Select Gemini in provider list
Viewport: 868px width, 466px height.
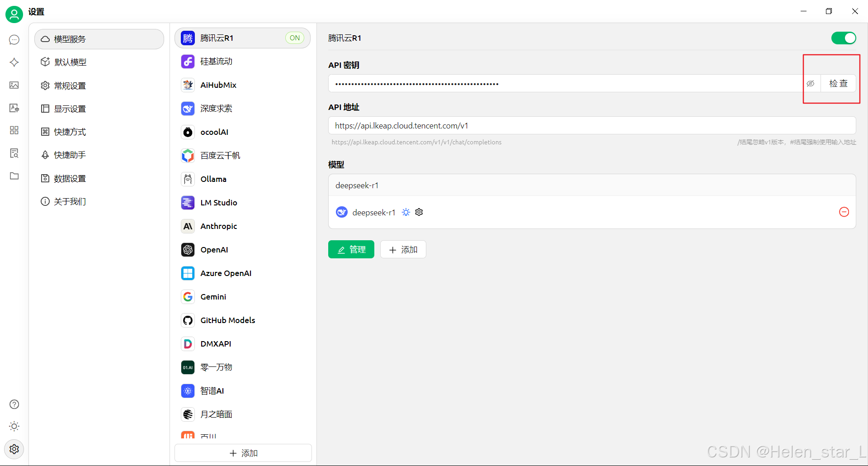pos(243,297)
